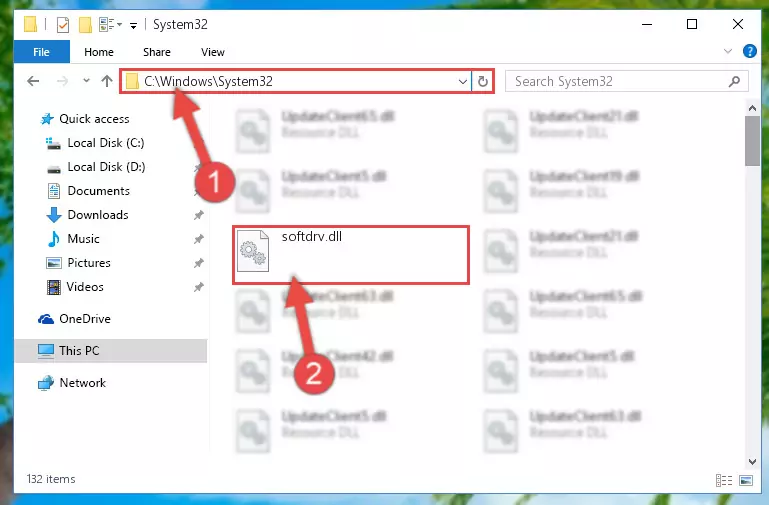
Task: Click the address bar path C:\Windows\System32
Action: pyautogui.click(x=208, y=81)
